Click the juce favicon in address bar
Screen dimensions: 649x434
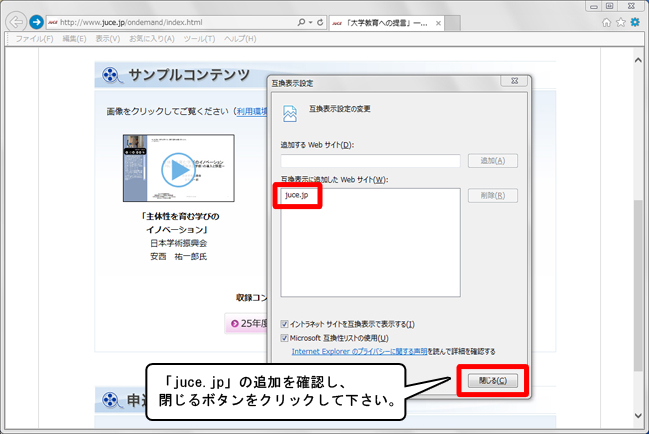pyautogui.click(x=53, y=22)
